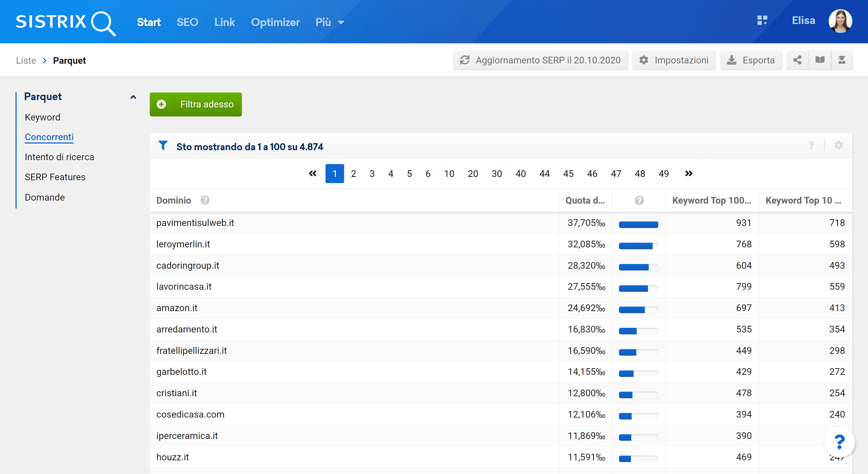The image size is (868, 474).
Task: Click the lavorincasa.it domain
Action: [x=184, y=286]
